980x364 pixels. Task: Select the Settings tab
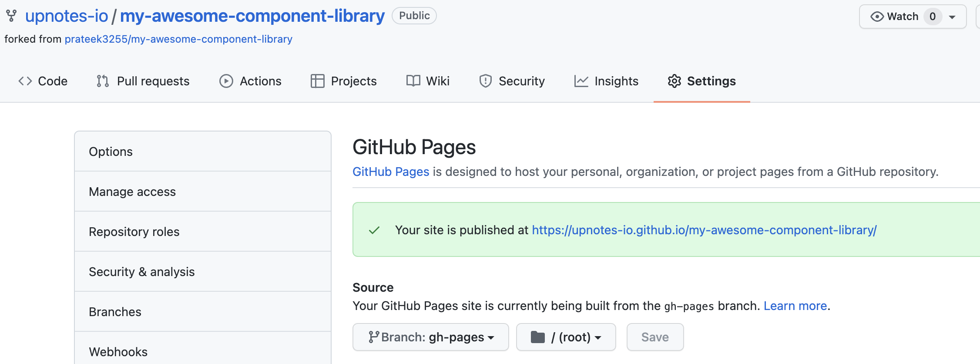click(x=702, y=81)
